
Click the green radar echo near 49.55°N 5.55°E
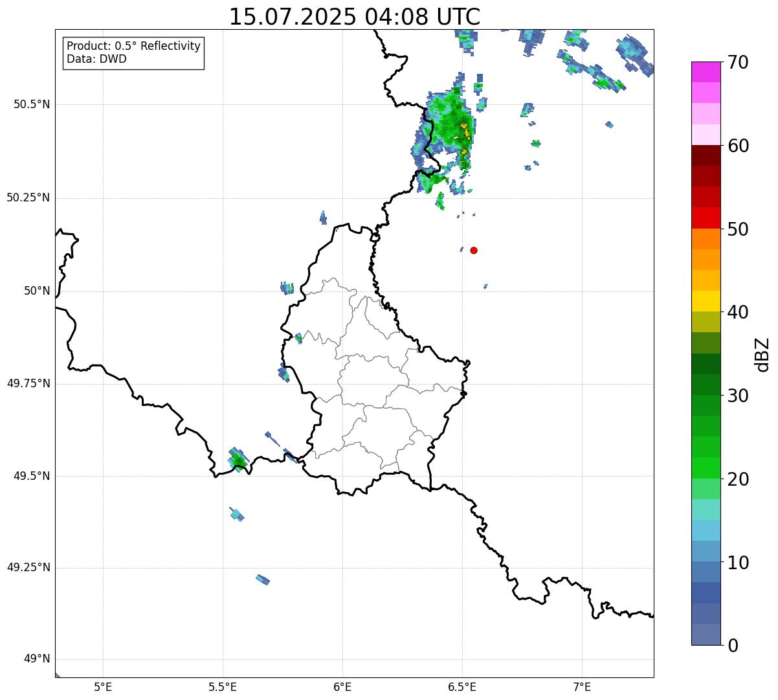point(238,460)
